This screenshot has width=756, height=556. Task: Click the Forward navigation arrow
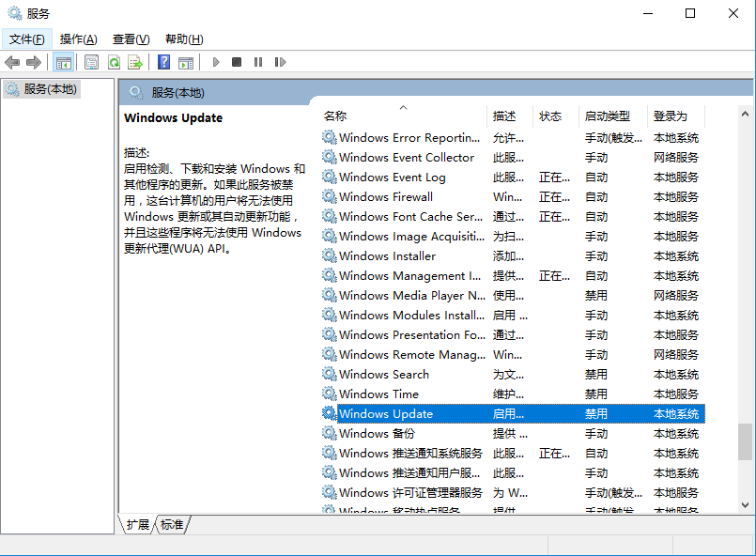(36, 62)
